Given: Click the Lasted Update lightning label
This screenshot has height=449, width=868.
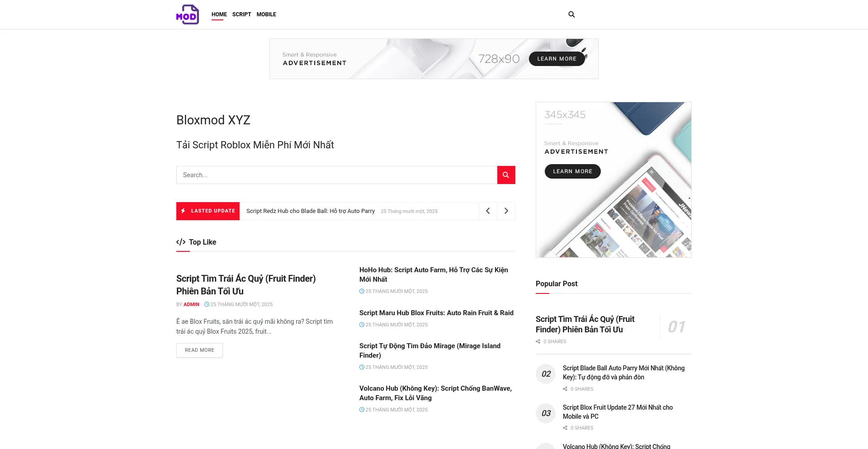Looking at the screenshot, I should pyautogui.click(x=208, y=211).
